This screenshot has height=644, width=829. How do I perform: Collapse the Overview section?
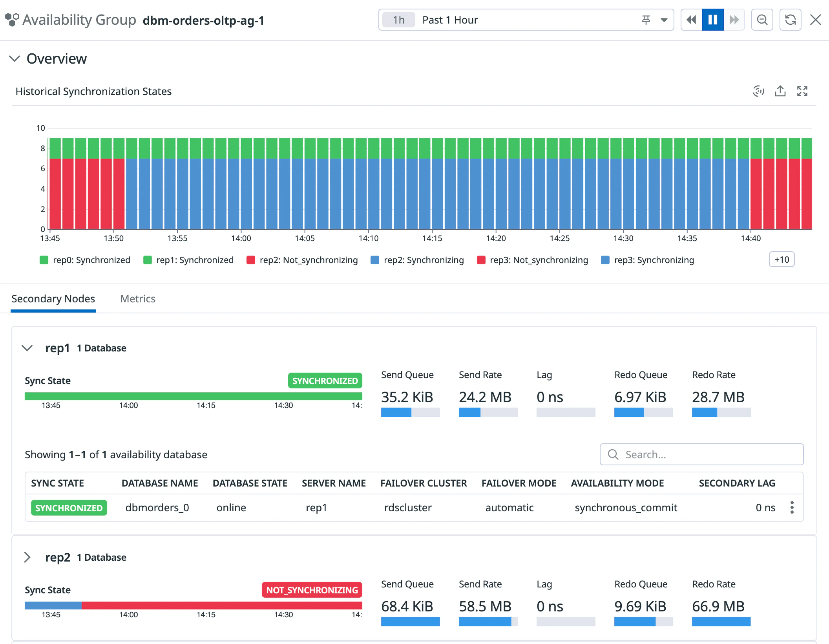click(x=15, y=59)
